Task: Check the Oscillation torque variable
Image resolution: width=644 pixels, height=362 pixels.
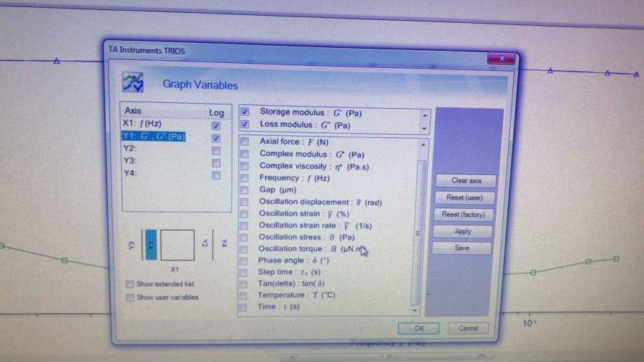Action: pos(243,249)
